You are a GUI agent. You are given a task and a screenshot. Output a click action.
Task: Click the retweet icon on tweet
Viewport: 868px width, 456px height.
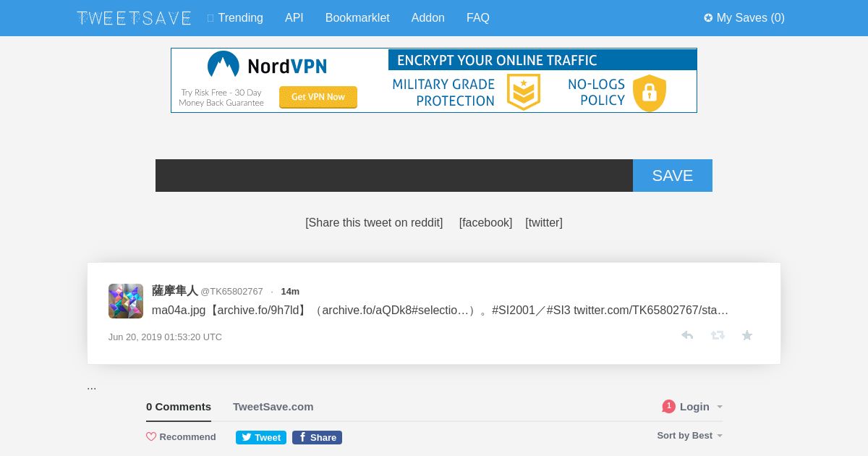point(718,335)
